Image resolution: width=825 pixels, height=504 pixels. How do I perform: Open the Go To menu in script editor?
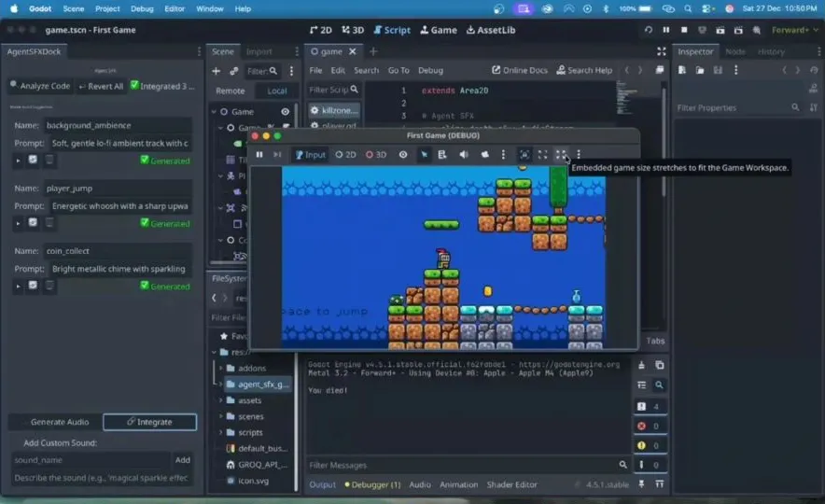click(399, 71)
